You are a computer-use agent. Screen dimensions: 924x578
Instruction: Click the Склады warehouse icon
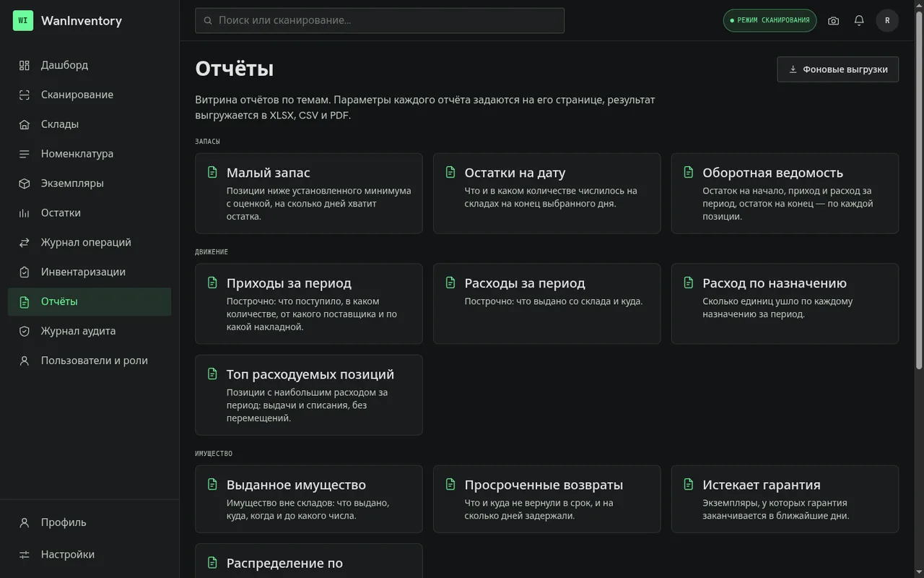point(25,124)
